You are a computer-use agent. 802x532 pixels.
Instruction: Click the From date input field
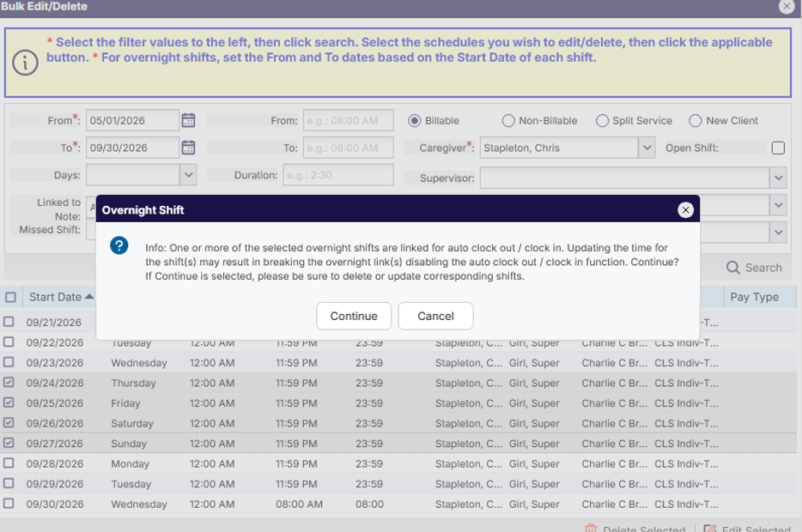pos(132,121)
